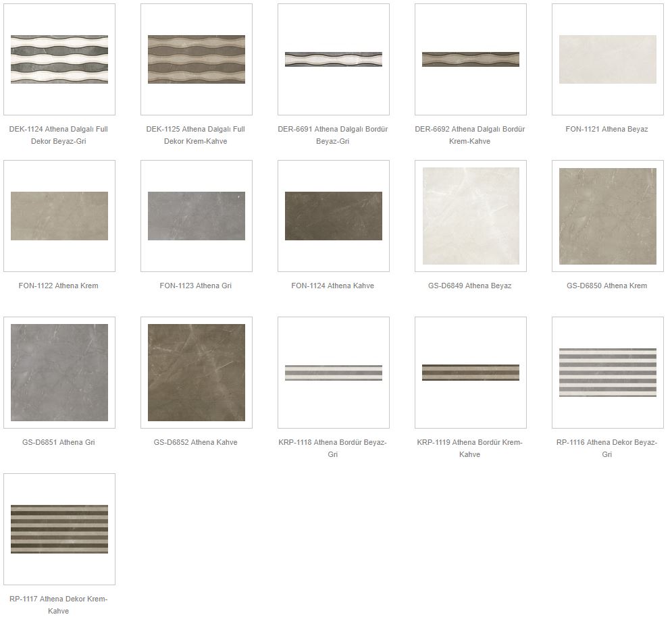Viewport: 672px width, 619px height.
Task: Select the DER-6691 wavy border tile image
Action: coord(334,59)
